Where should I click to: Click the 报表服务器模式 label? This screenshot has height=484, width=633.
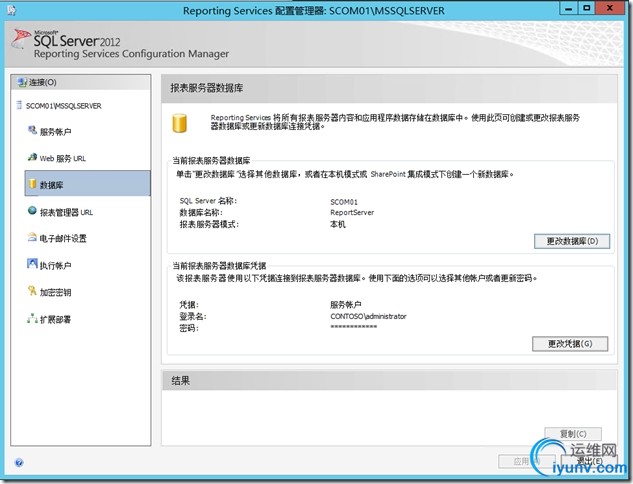[x=209, y=224]
